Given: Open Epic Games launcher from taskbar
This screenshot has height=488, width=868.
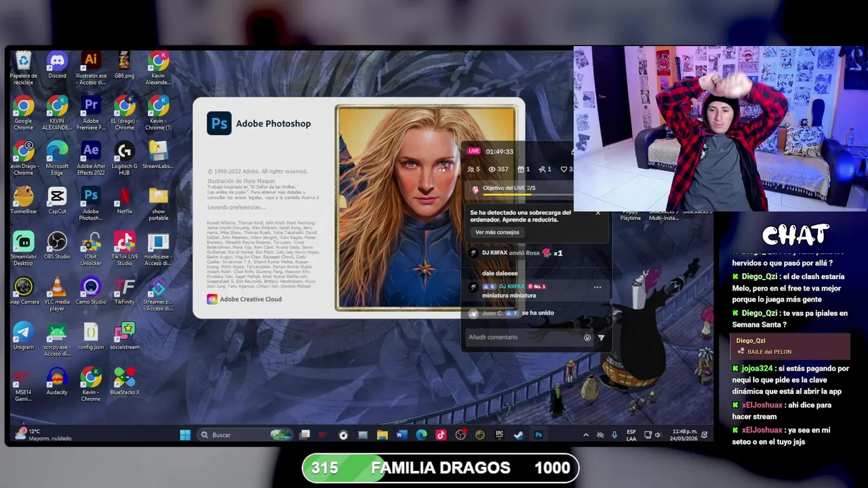Looking at the screenshot, I should click(x=500, y=435).
